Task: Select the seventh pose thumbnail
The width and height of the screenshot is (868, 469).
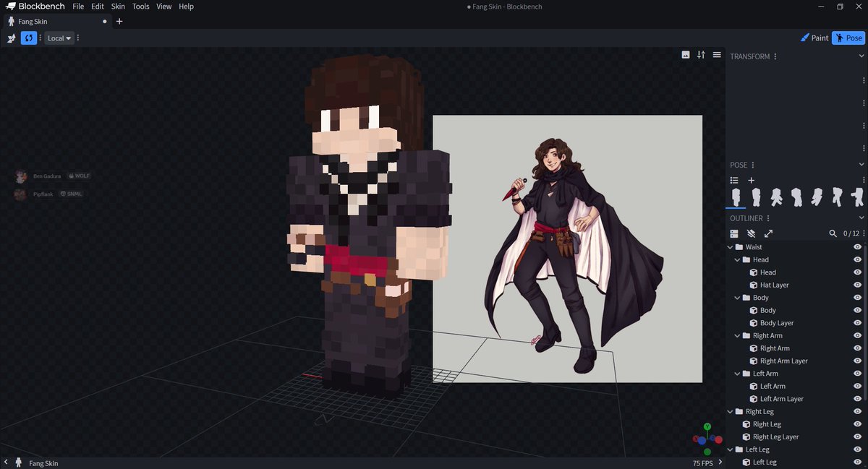Action: tap(857, 197)
